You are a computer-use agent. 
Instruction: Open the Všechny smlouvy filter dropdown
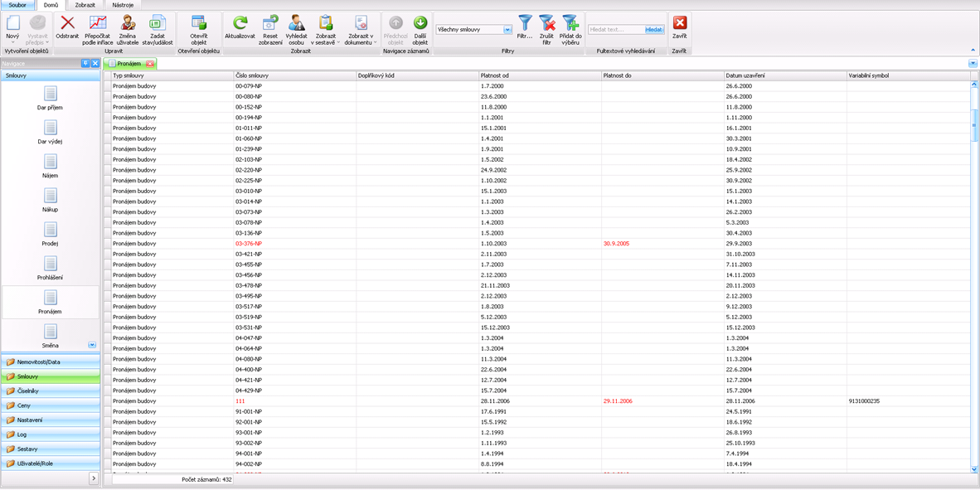507,29
